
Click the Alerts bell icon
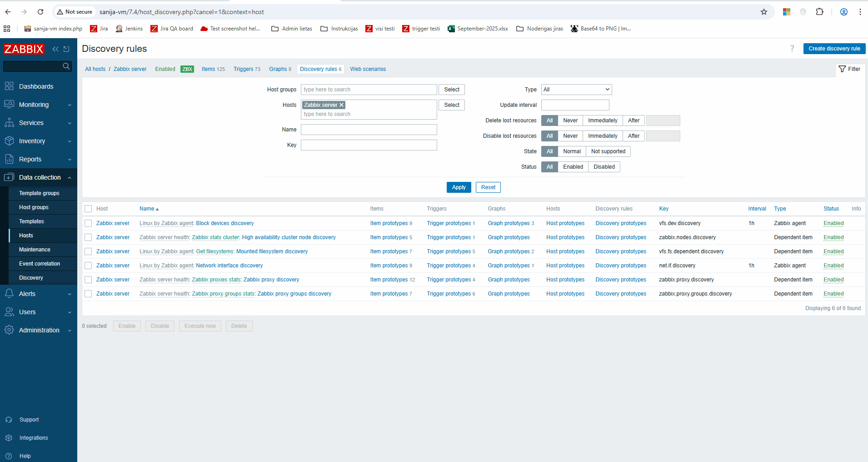coord(9,293)
